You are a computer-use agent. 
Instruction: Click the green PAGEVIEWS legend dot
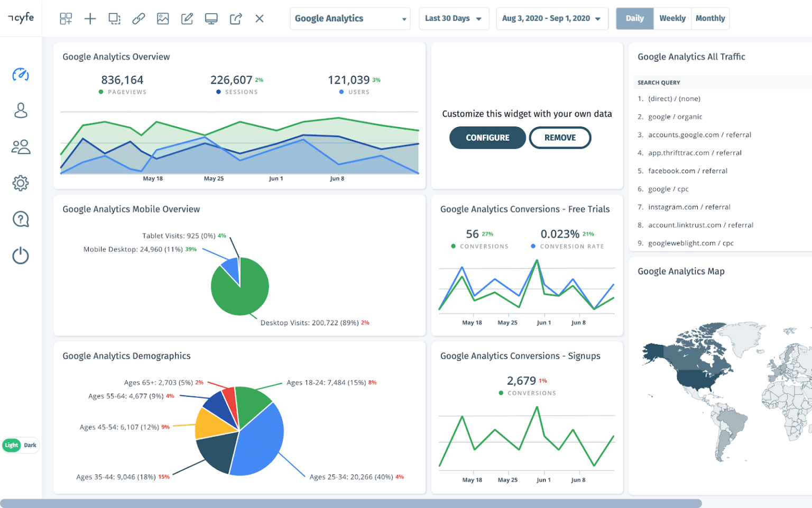[101, 92]
